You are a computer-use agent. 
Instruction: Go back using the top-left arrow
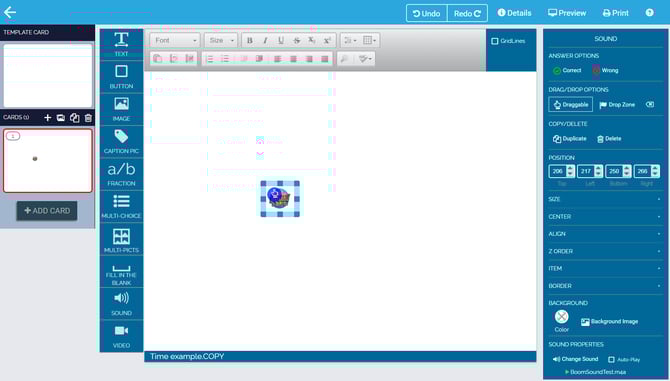click(9, 12)
